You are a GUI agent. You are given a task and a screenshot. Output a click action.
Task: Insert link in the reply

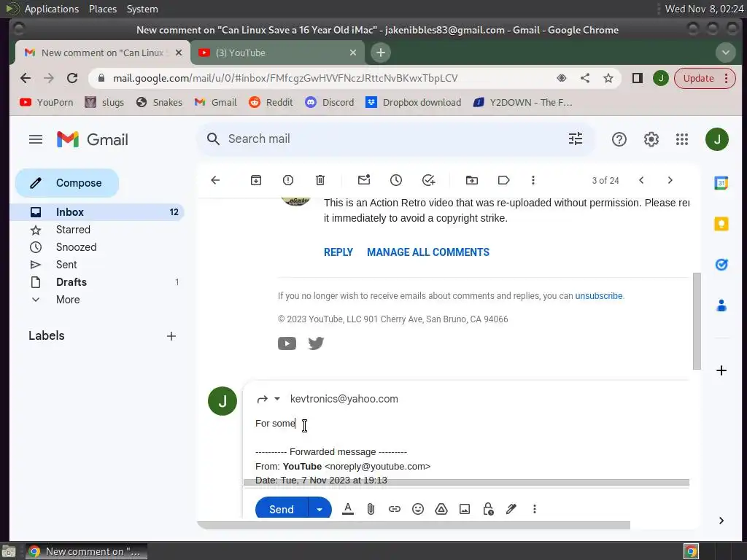[395, 509]
